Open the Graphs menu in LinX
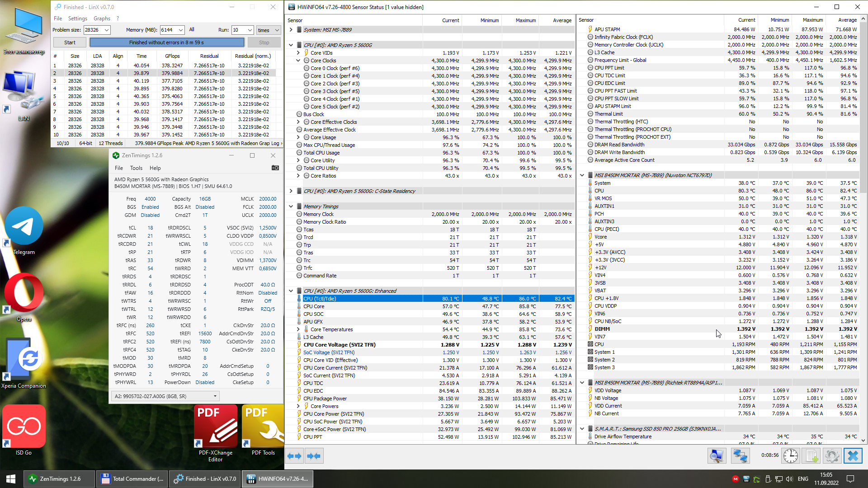This screenshot has height=488, width=868. 102,19
